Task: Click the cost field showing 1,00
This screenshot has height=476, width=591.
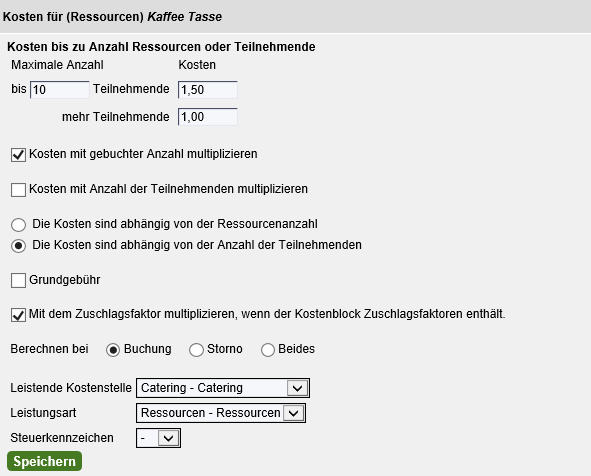Action: click(x=208, y=117)
